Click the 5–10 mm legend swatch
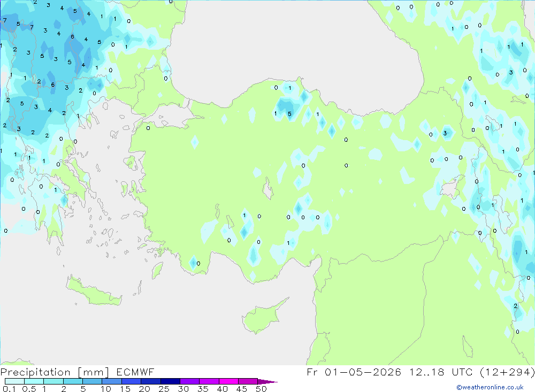535x392 pixels. (92, 381)
